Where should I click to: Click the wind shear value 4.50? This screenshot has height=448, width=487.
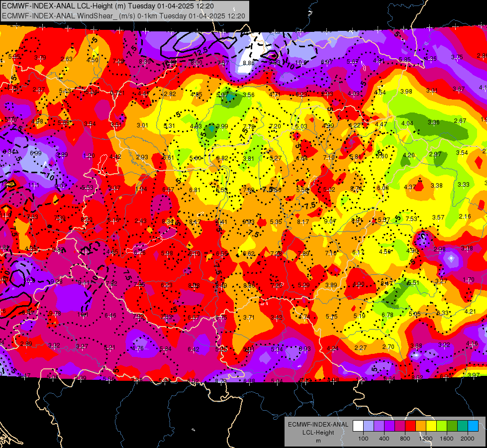pyautogui.click(x=93, y=60)
